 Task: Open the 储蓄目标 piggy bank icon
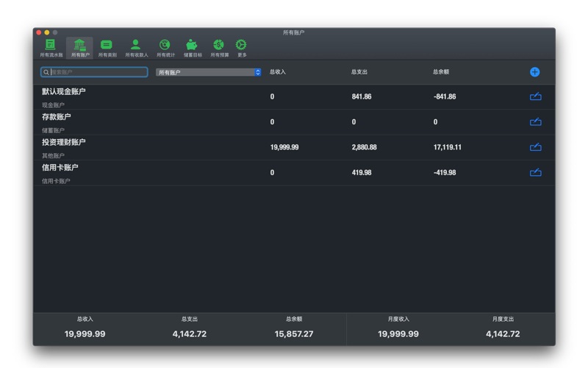(192, 47)
